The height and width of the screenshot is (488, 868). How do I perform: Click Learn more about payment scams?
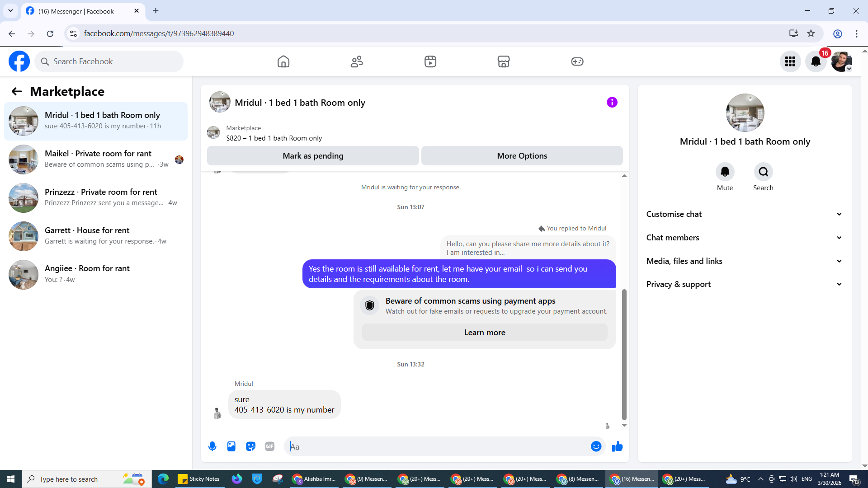point(485,333)
